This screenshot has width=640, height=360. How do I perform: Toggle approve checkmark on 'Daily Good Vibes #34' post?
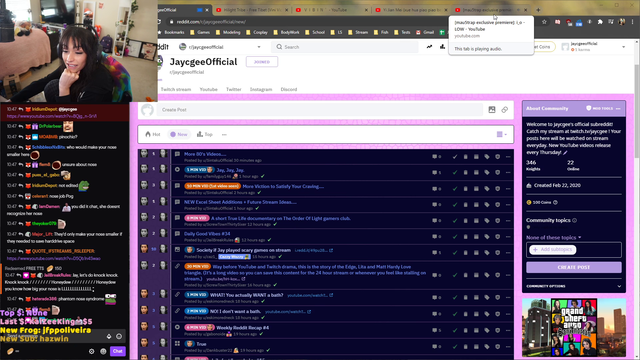click(x=455, y=237)
